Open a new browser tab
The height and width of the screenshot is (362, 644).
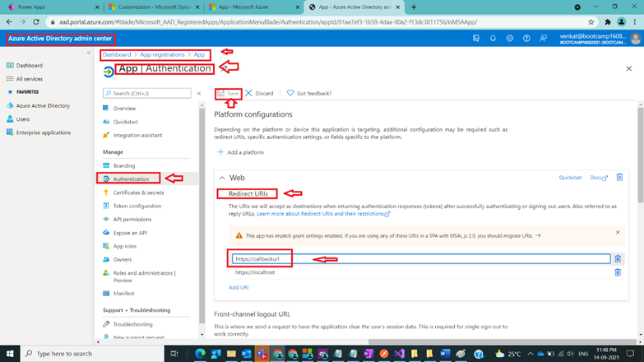click(414, 7)
